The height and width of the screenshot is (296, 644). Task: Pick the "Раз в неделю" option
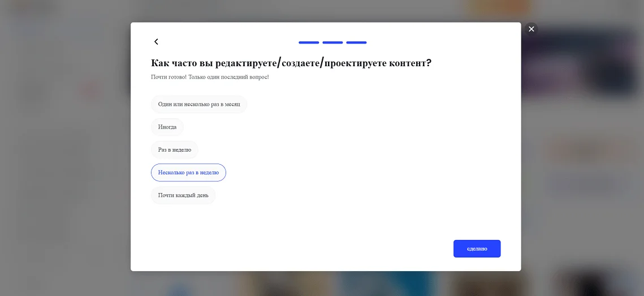[x=175, y=150]
